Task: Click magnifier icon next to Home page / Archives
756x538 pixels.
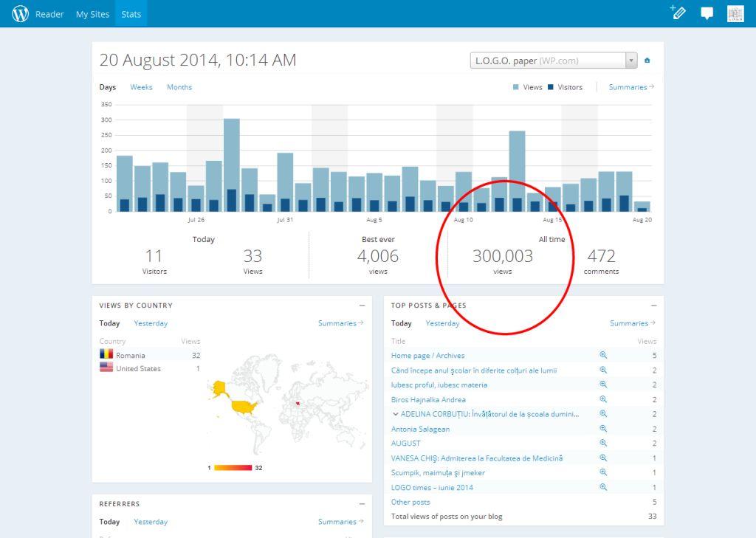Action: click(603, 355)
